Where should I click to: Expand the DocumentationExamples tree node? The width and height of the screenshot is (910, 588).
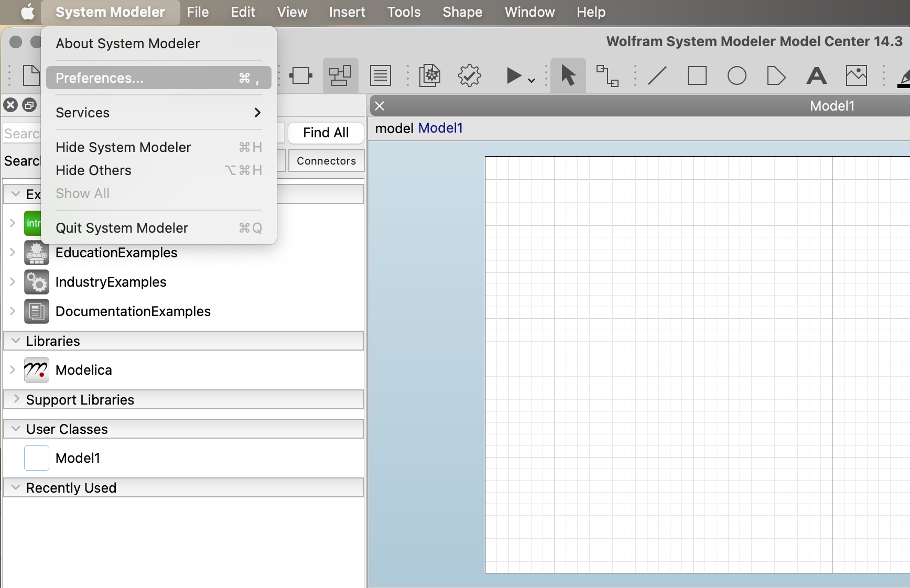pyautogui.click(x=13, y=311)
